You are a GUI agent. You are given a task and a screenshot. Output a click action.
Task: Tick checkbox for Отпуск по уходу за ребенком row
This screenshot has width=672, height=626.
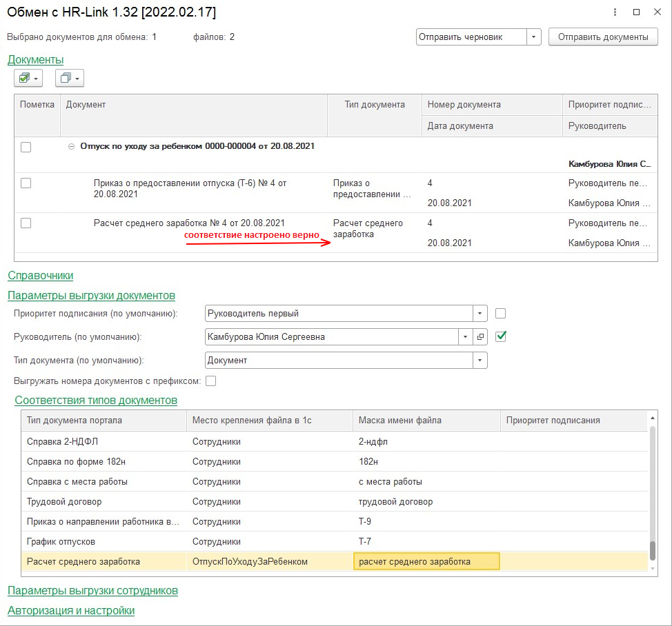(26, 147)
